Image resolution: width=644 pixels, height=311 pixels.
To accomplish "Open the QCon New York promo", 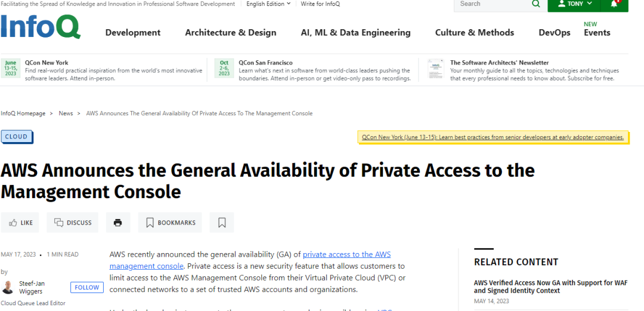I will (47, 63).
